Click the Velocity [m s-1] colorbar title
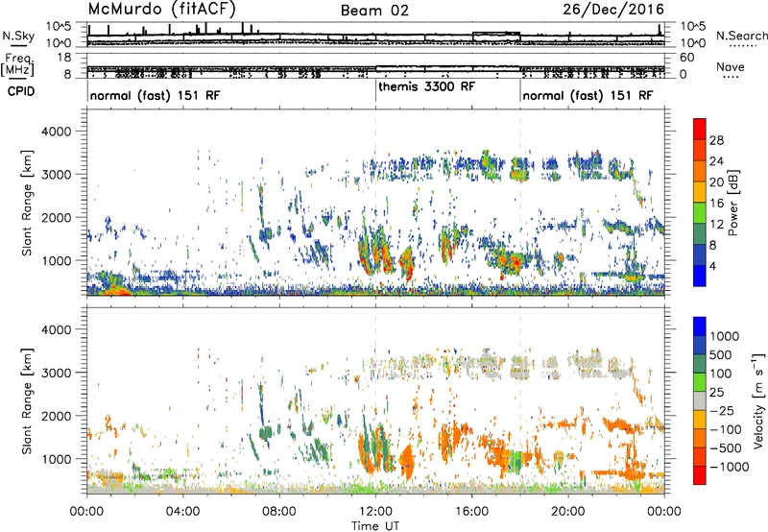The image size is (768, 532). pos(758,399)
